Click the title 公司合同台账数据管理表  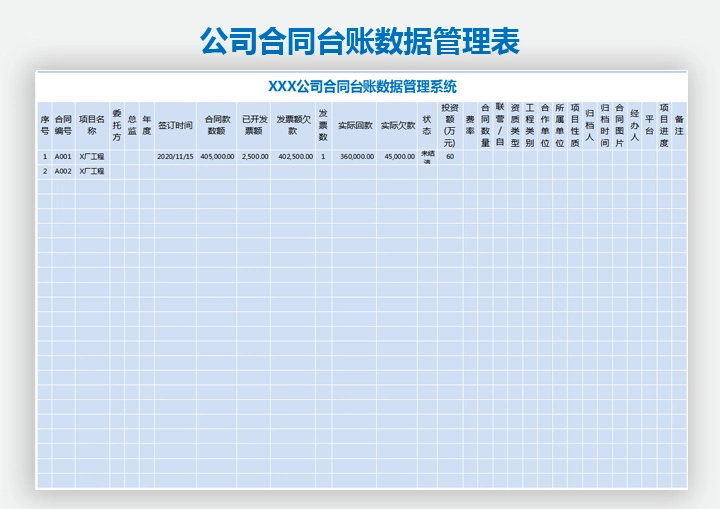tap(360, 41)
